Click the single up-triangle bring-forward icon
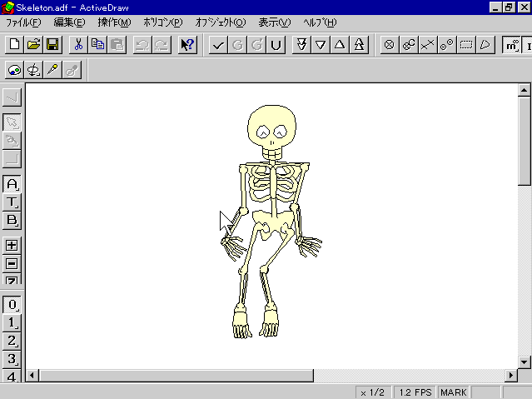This screenshot has height=399, width=532. point(340,44)
